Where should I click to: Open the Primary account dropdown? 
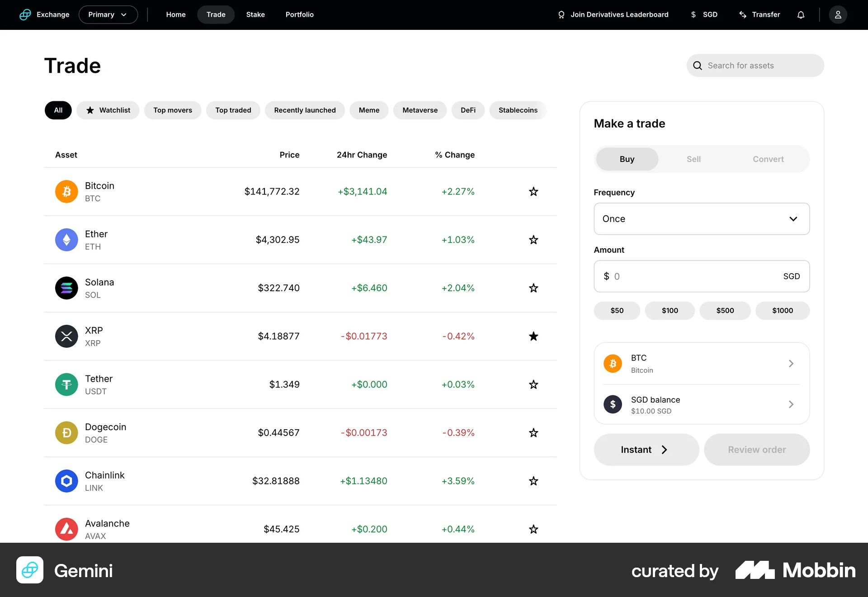click(108, 14)
